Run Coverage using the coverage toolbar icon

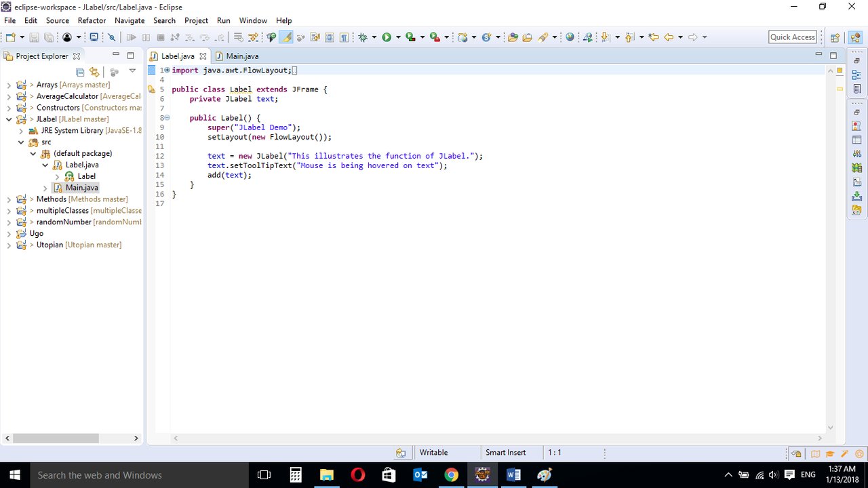[x=410, y=37]
